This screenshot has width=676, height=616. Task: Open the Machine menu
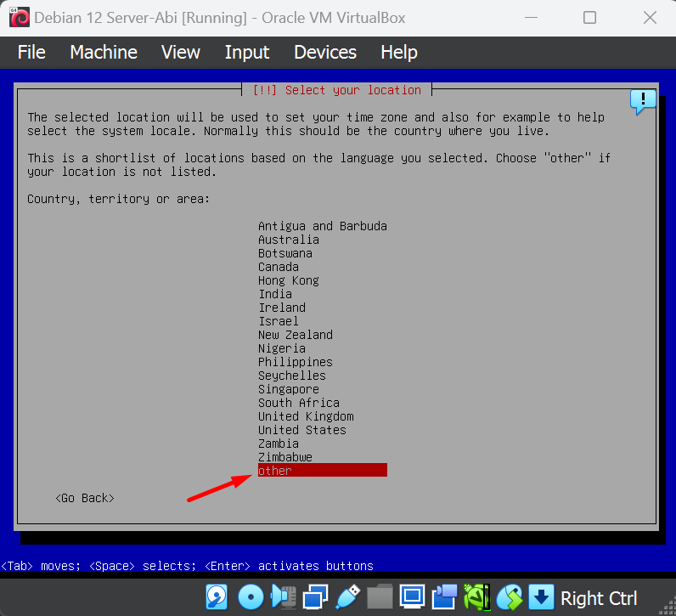click(x=104, y=52)
